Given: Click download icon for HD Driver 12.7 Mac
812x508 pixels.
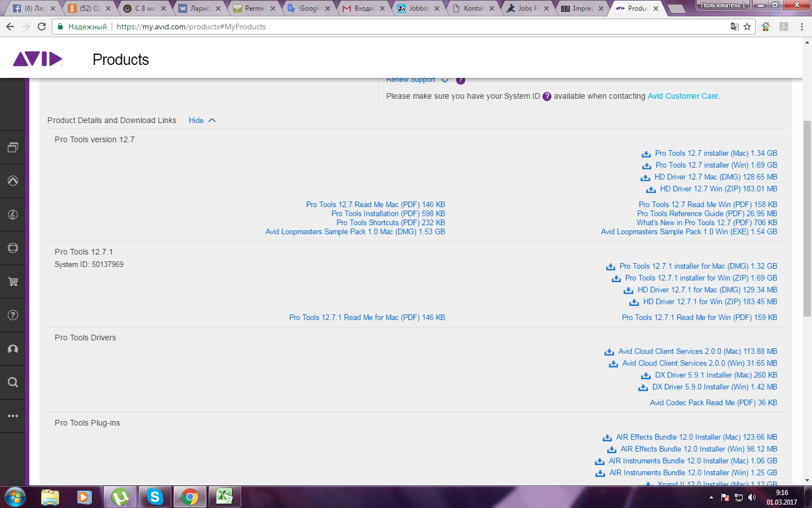Looking at the screenshot, I should (x=646, y=178).
